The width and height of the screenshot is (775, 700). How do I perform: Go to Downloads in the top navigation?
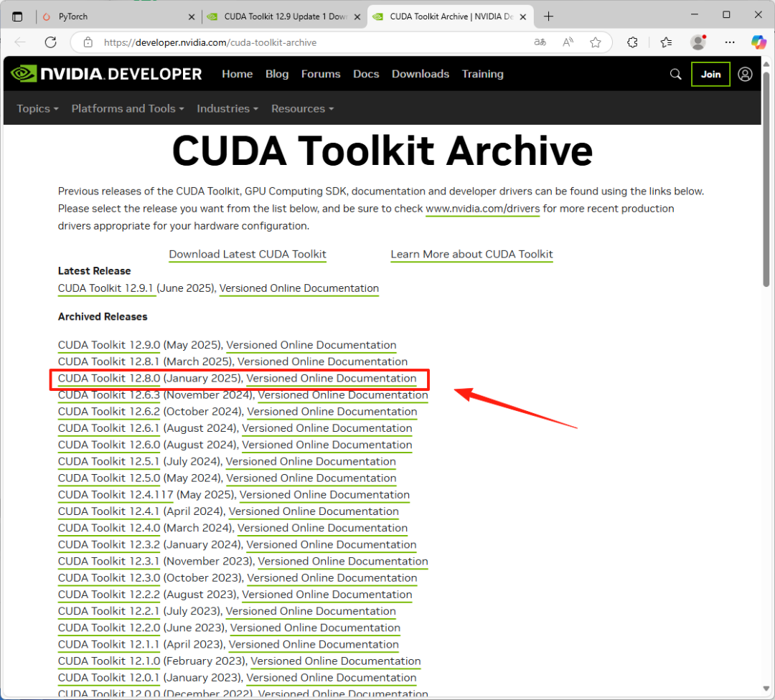click(x=420, y=74)
